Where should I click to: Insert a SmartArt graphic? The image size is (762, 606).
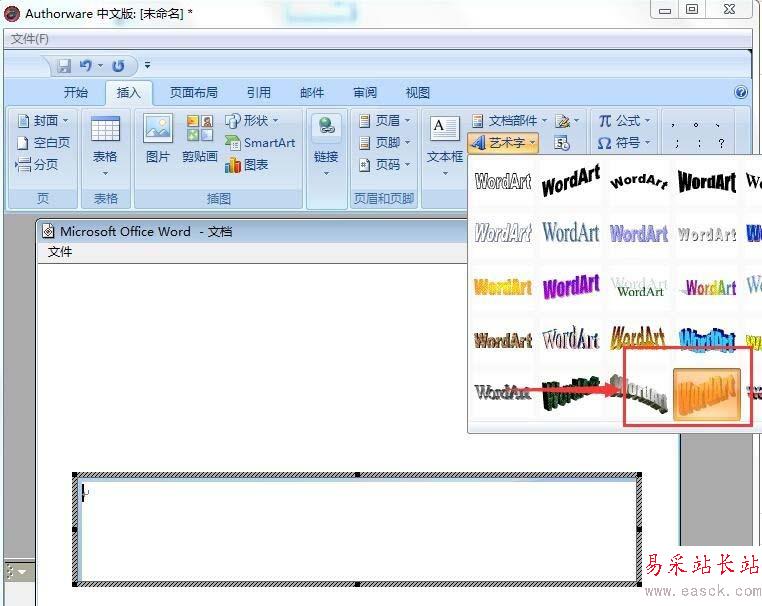pos(260,142)
